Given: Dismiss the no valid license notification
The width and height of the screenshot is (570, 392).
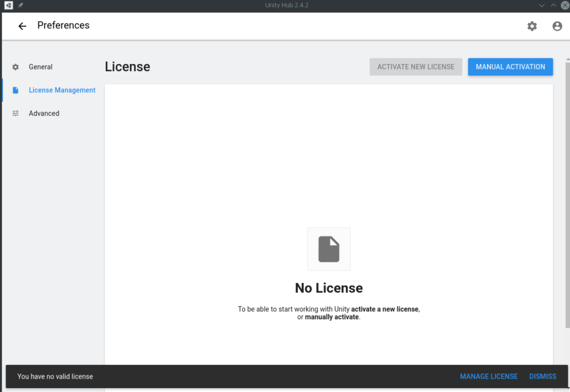Looking at the screenshot, I should coord(542,376).
